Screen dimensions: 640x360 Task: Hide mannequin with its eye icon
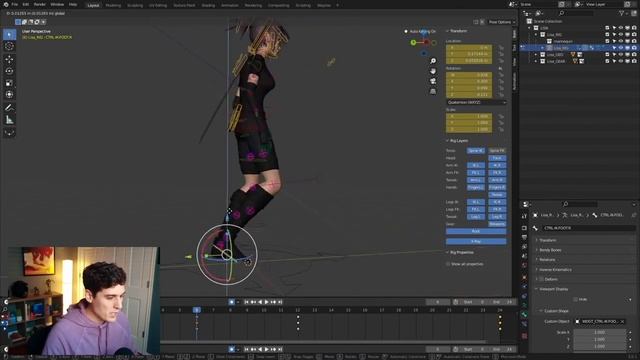[621, 41]
